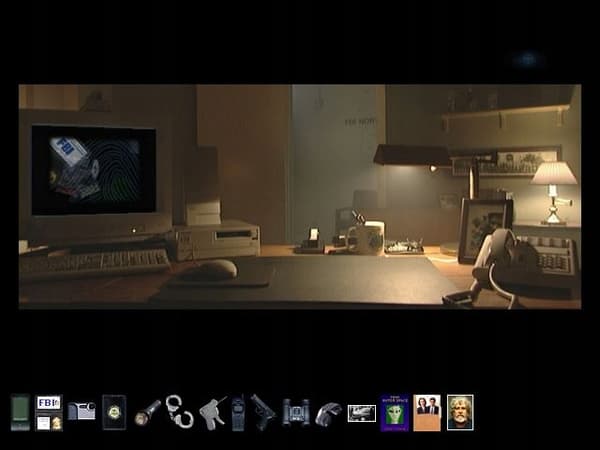Screen dimensions: 600x450
Task: Pick the digital camera from inventory
Action: tap(81, 411)
